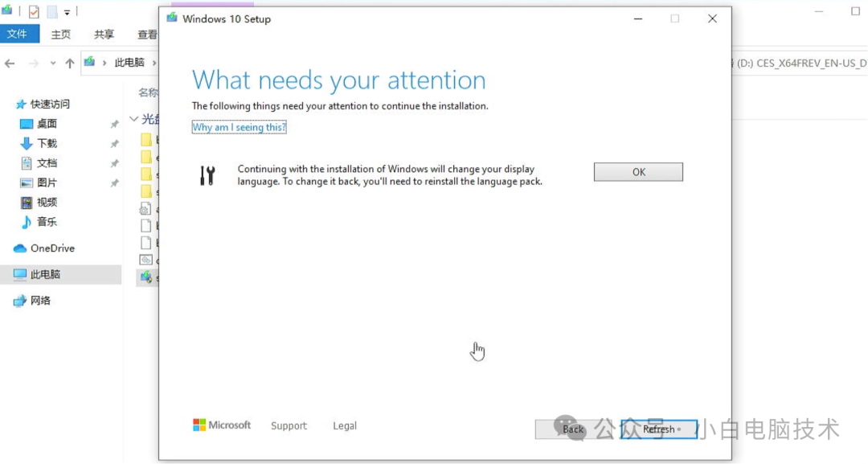Screen dimensions: 868x464
Task: Close the Windows 10 Setup window
Action: click(x=712, y=18)
